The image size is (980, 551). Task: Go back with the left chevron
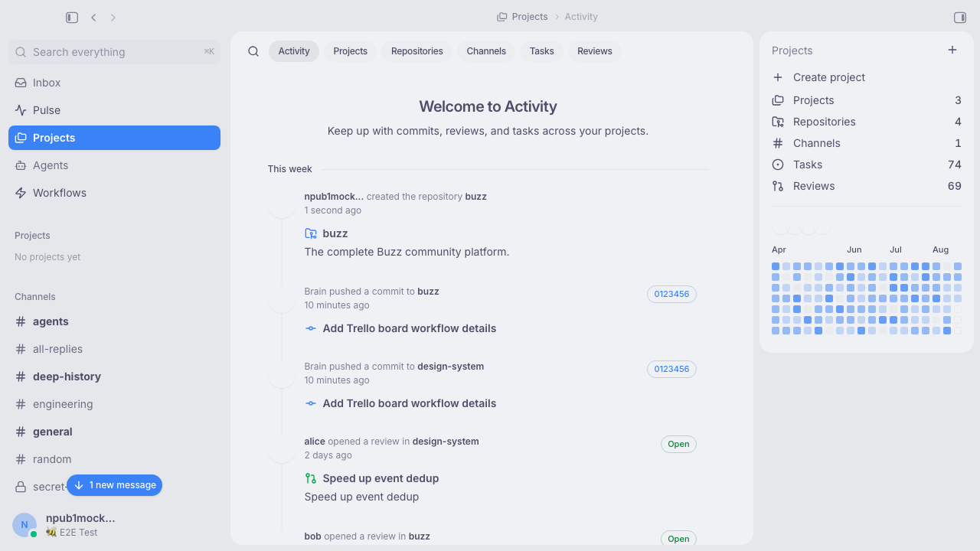93,17
